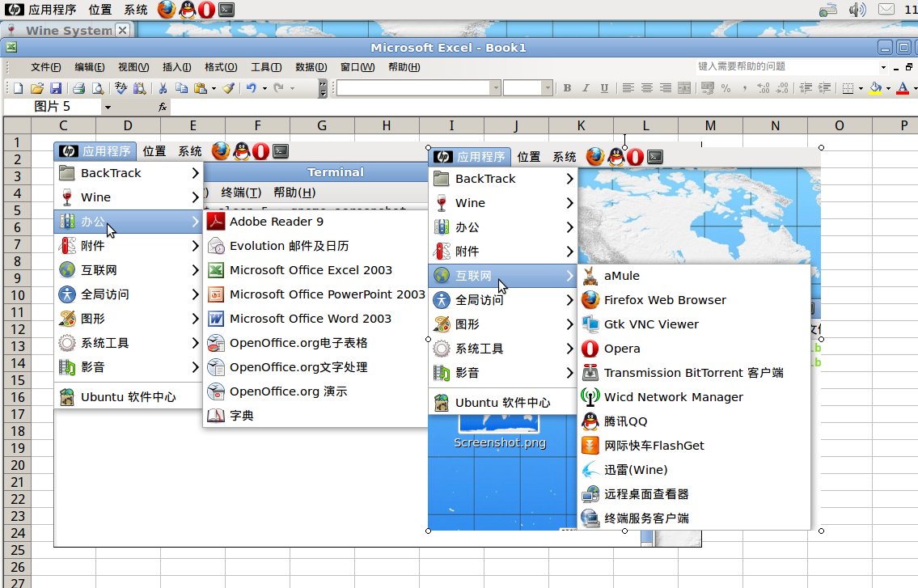This screenshot has width=918, height=588.
Task: Toggle Bold formatting
Action: (x=567, y=88)
